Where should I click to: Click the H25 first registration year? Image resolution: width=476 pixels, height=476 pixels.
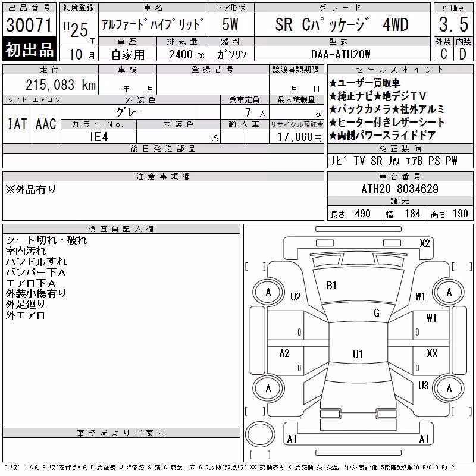click(77, 29)
